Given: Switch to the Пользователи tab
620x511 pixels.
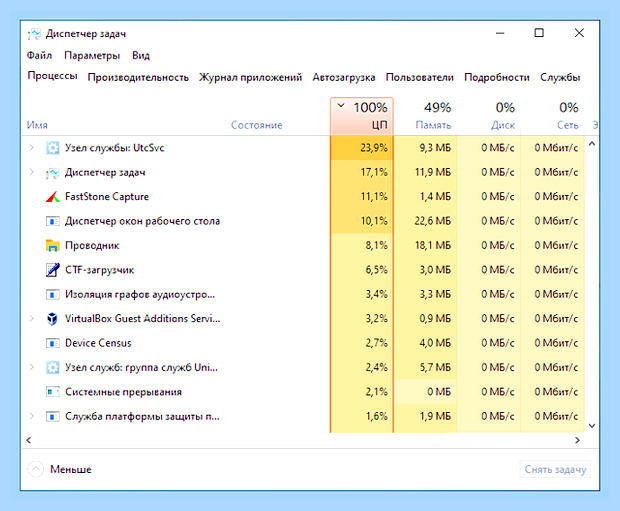Looking at the screenshot, I should pyautogui.click(x=420, y=77).
